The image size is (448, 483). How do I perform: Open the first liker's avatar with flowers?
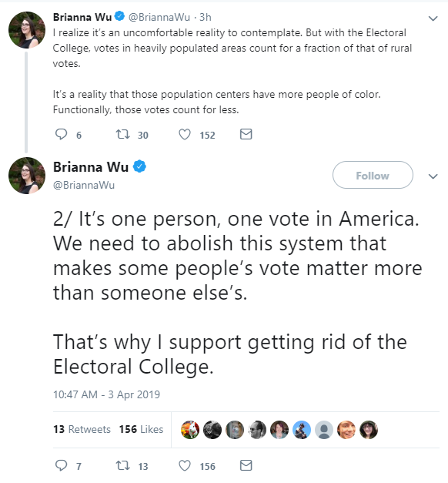coord(190,430)
